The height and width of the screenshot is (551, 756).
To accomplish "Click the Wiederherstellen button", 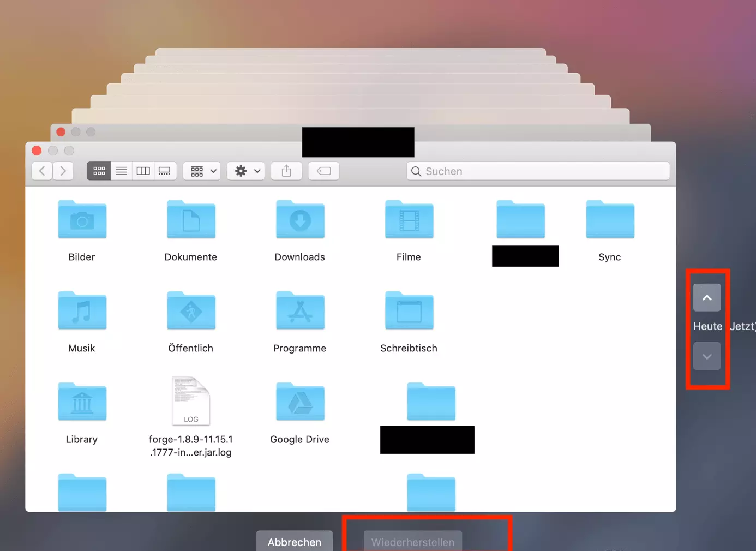I will tap(413, 541).
